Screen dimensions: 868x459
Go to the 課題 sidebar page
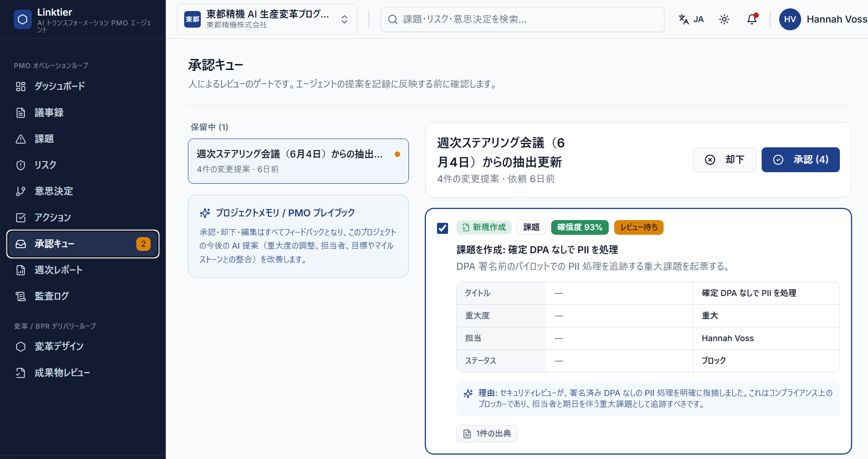click(83, 139)
